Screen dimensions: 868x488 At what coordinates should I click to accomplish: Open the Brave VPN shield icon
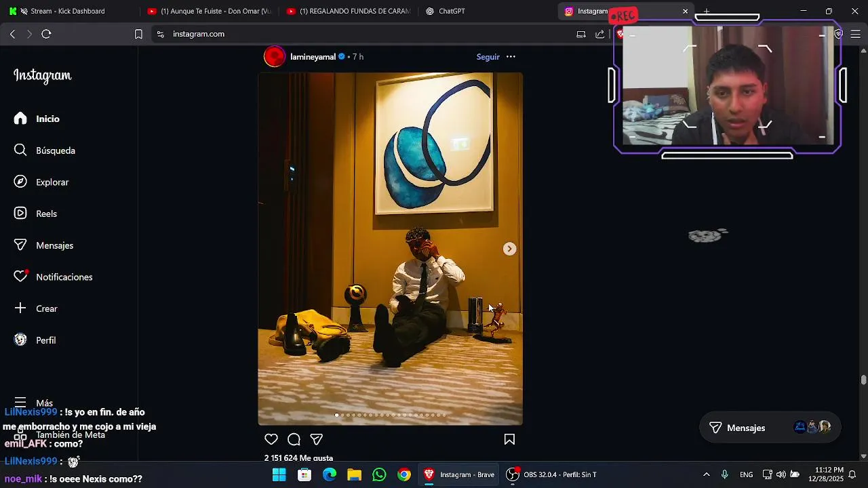[x=839, y=34]
